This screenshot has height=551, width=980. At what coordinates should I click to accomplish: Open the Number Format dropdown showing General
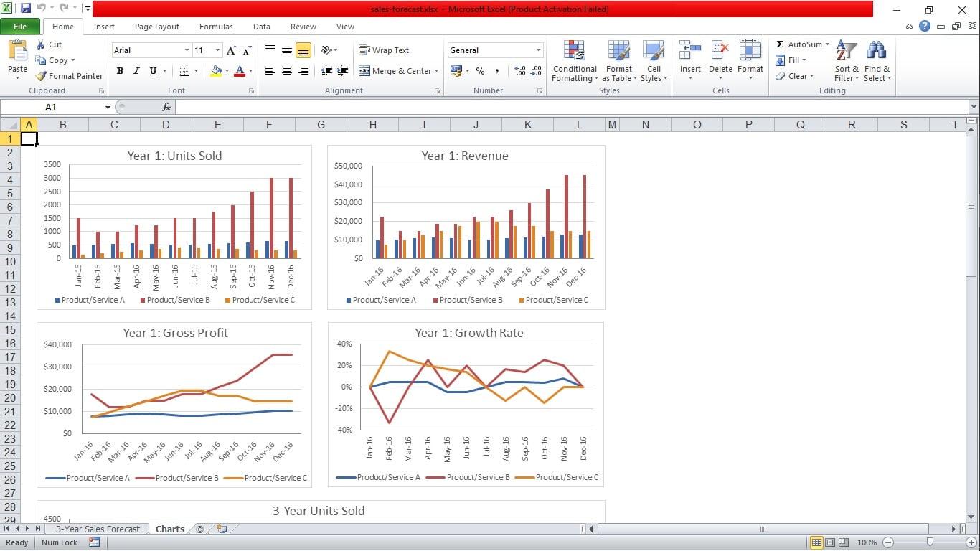point(494,50)
